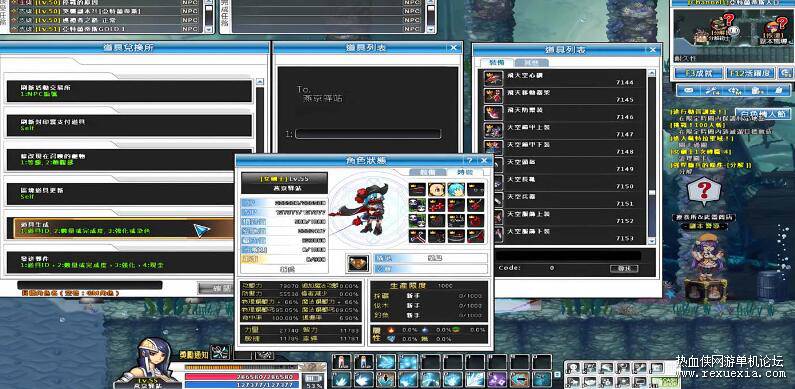Click orange experience bar above HP bar

[x=242, y=367]
